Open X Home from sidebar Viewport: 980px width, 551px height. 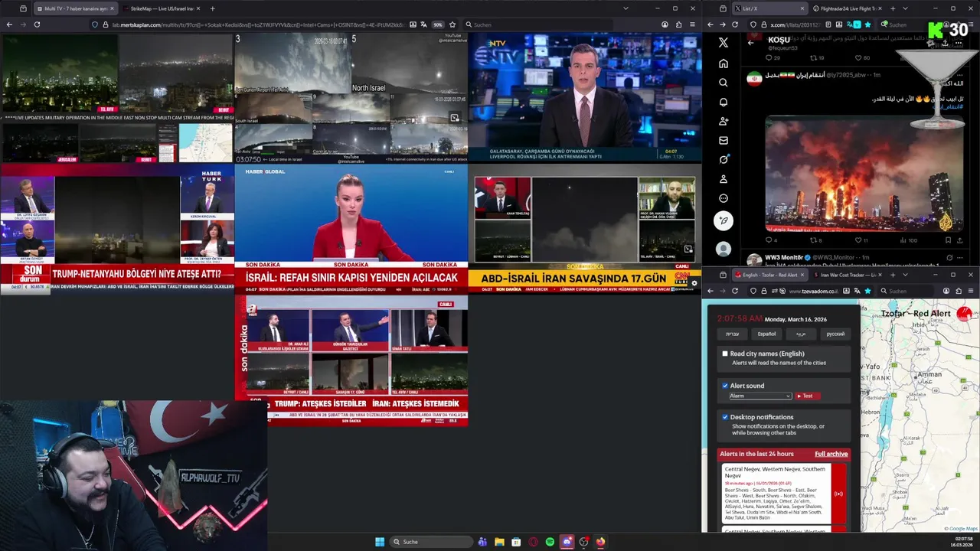(x=724, y=64)
